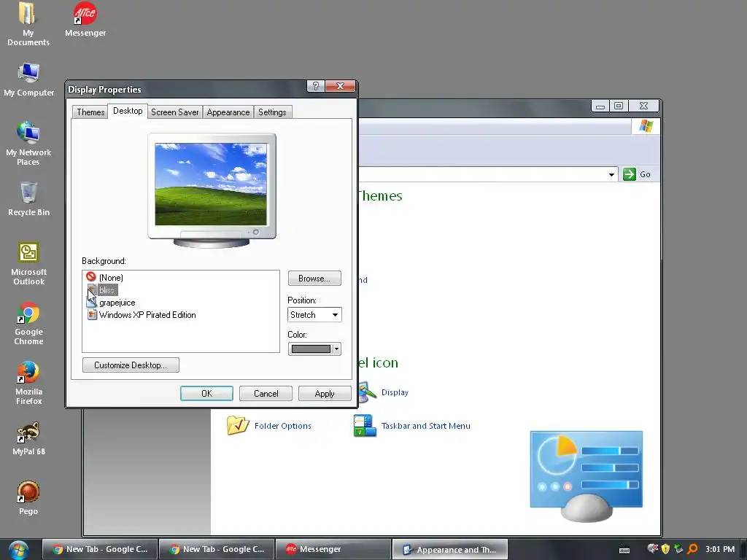The height and width of the screenshot is (560, 747).
Task: Select the Messenger desktop shortcut
Action: pyautogui.click(x=85, y=20)
